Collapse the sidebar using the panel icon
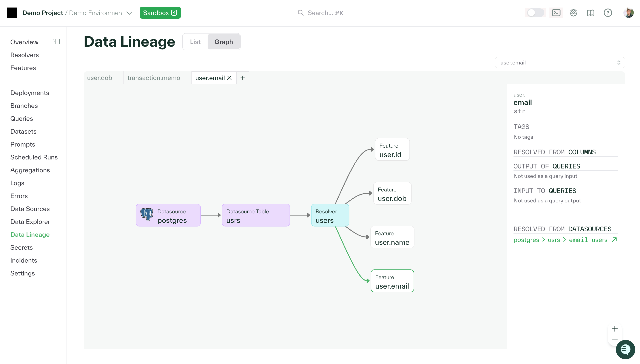 click(56, 41)
